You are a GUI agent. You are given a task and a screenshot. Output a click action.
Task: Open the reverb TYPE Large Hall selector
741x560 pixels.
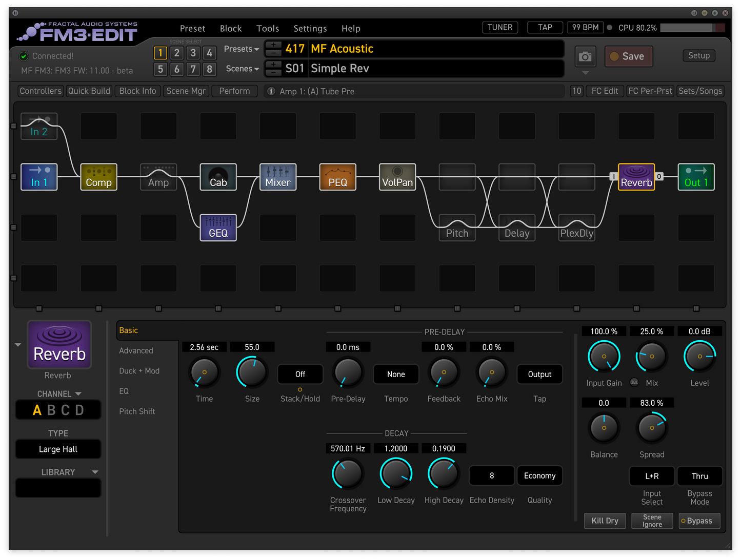pos(58,449)
